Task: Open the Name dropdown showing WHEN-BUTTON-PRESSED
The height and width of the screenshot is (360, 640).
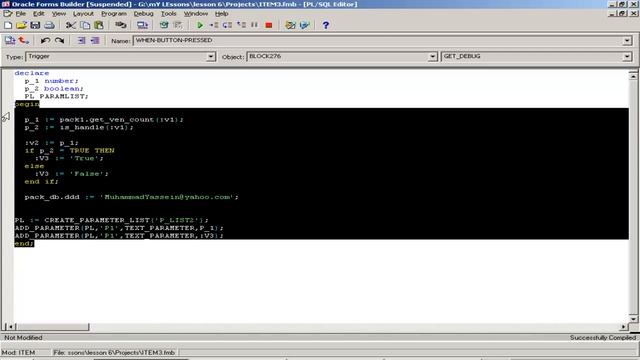Action: 627,41
